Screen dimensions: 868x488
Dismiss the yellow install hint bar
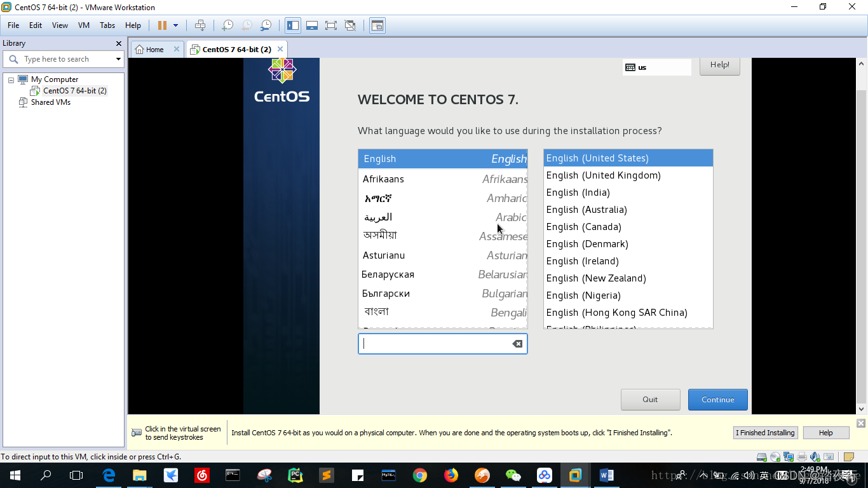861,423
